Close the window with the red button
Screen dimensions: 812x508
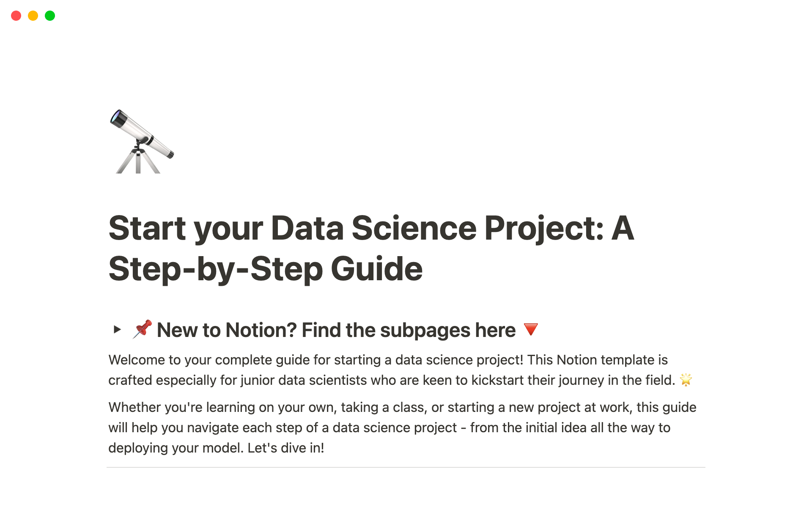[x=16, y=16]
